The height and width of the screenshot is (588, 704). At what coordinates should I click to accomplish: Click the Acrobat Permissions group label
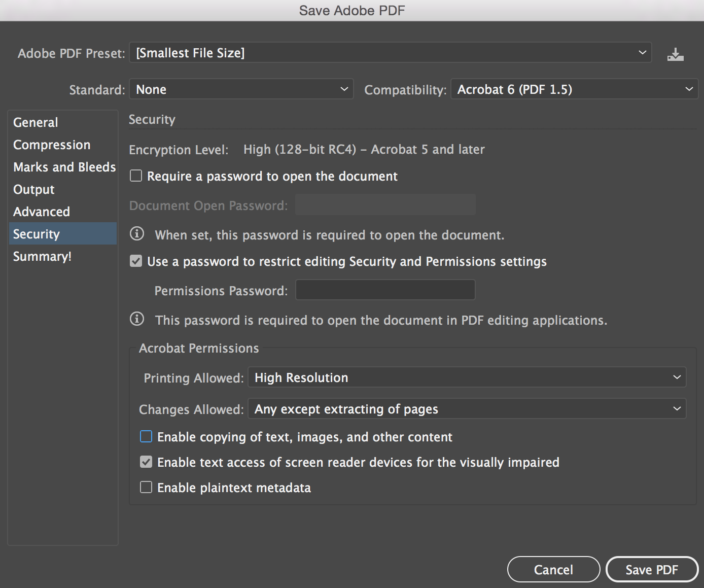(x=199, y=348)
